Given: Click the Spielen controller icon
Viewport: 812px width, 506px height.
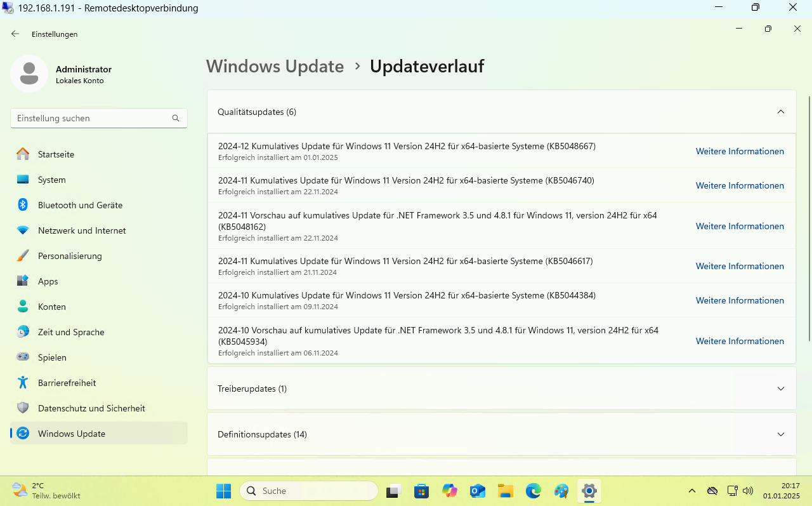Looking at the screenshot, I should (23, 357).
